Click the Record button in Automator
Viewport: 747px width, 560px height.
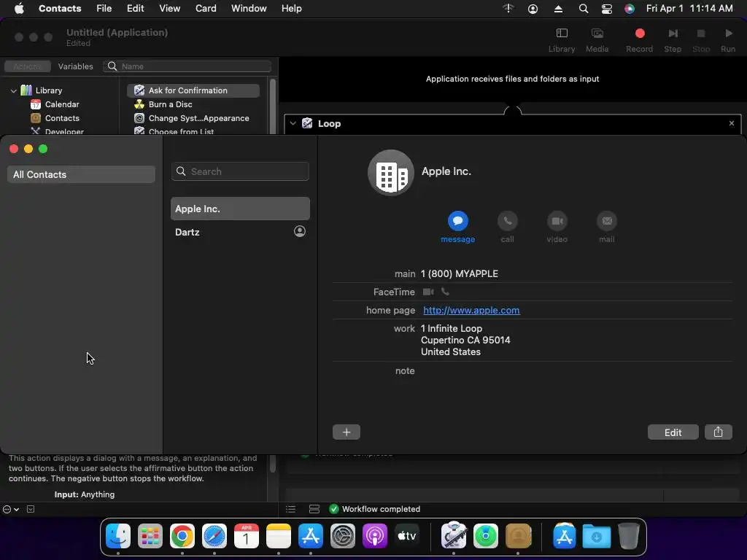click(x=639, y=40)
